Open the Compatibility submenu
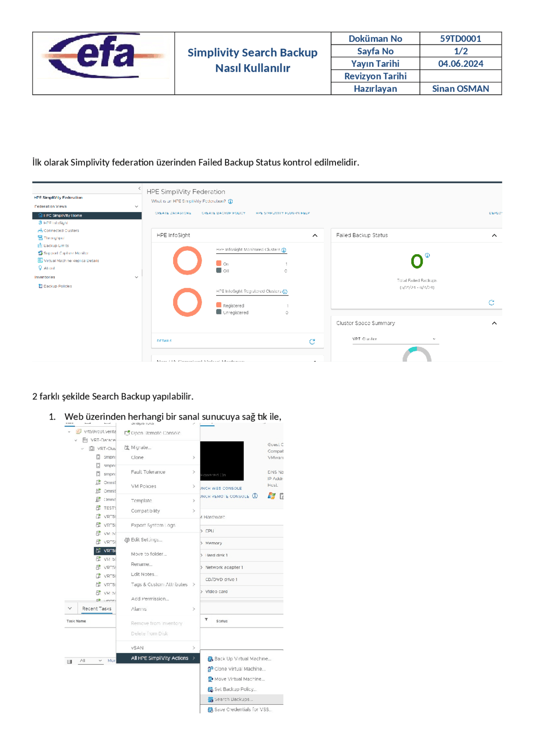Viewport: 534px width, 756px height. tap(158, 511)
